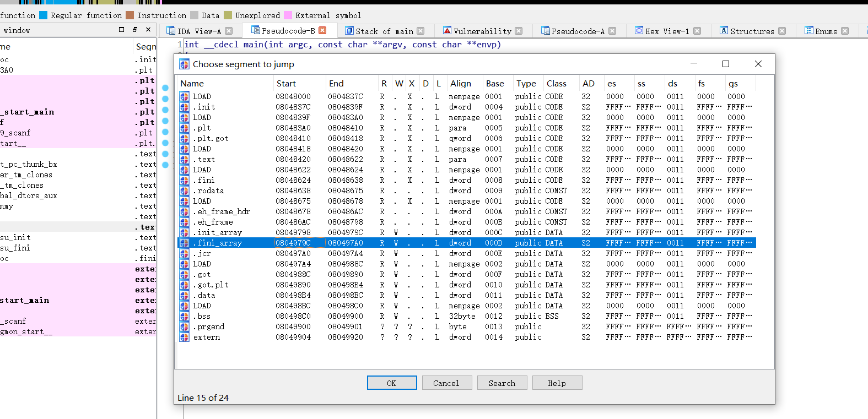Click the segment icon of .text row

184,159
